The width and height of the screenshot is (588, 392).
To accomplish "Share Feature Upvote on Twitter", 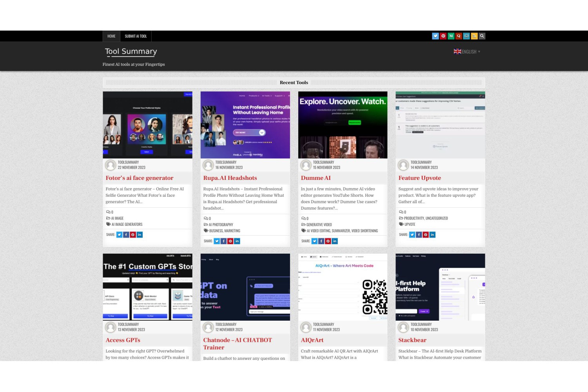I will [412, 235].
